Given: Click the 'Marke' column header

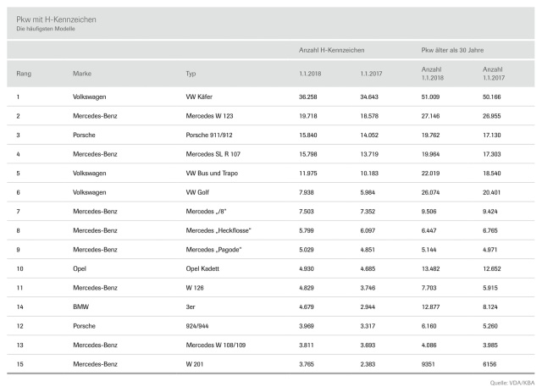Looking at the screenshot, I should pyautogui.click(x=82, y=74).
